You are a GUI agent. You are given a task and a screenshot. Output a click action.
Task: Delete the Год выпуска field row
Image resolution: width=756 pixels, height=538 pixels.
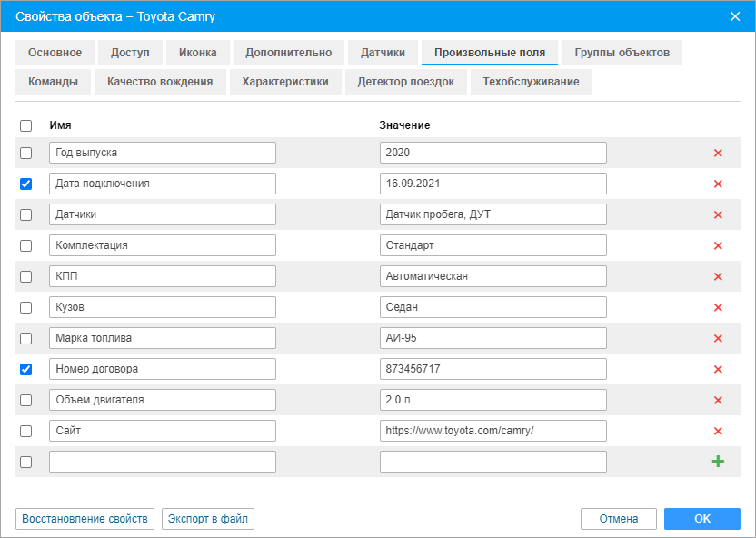[718, 153]
